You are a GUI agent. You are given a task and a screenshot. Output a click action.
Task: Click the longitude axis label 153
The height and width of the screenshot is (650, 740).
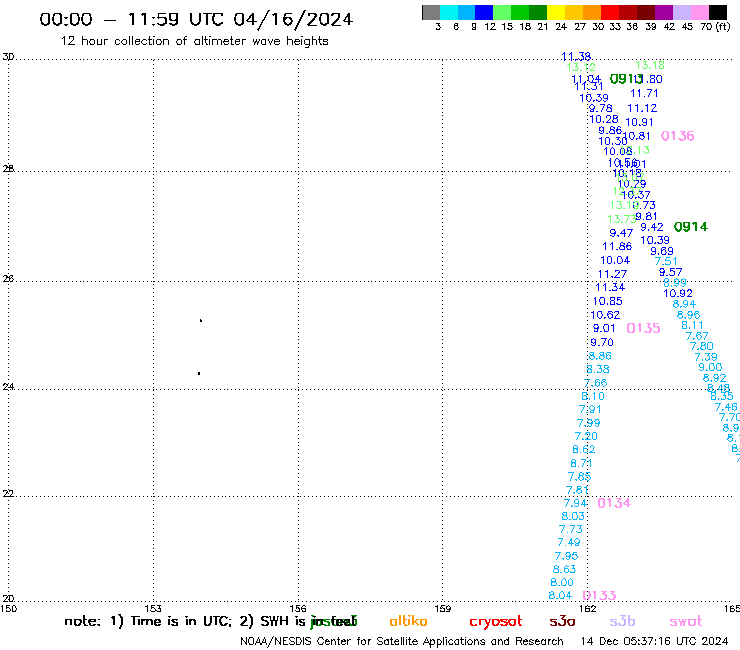click(153, 608)
